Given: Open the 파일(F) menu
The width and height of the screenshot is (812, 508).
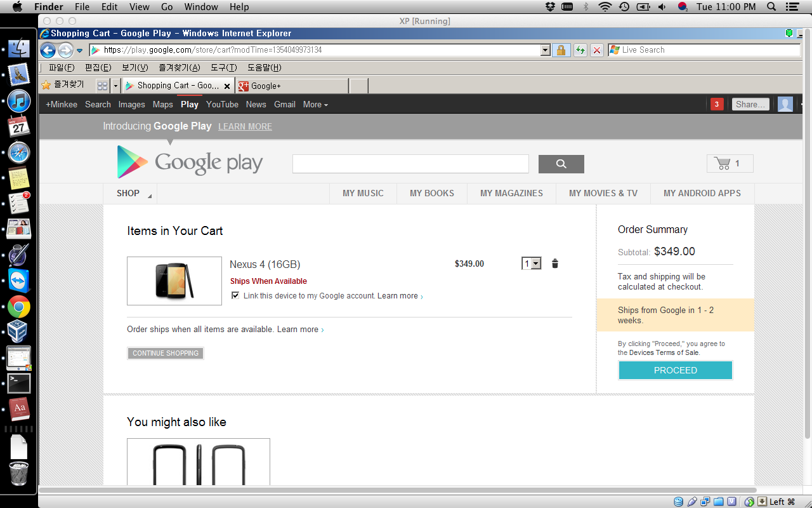Looking at the screenshot, I should [62, 68].
